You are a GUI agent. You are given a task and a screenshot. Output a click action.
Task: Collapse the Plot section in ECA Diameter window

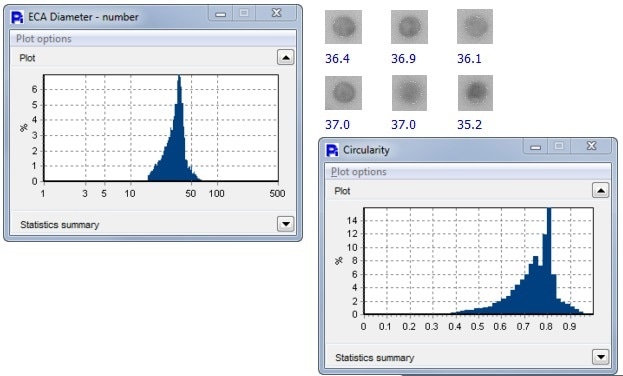(285, 58)
